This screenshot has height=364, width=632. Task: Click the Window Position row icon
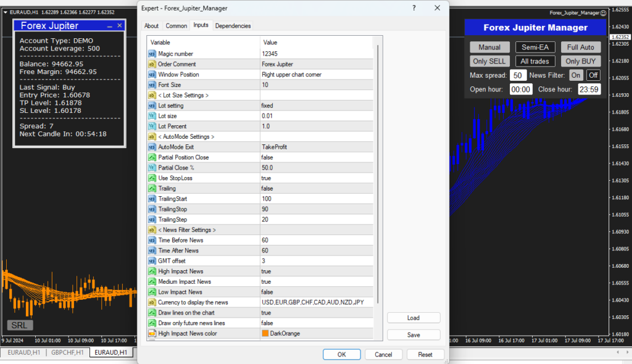click(x=152, y=75)
